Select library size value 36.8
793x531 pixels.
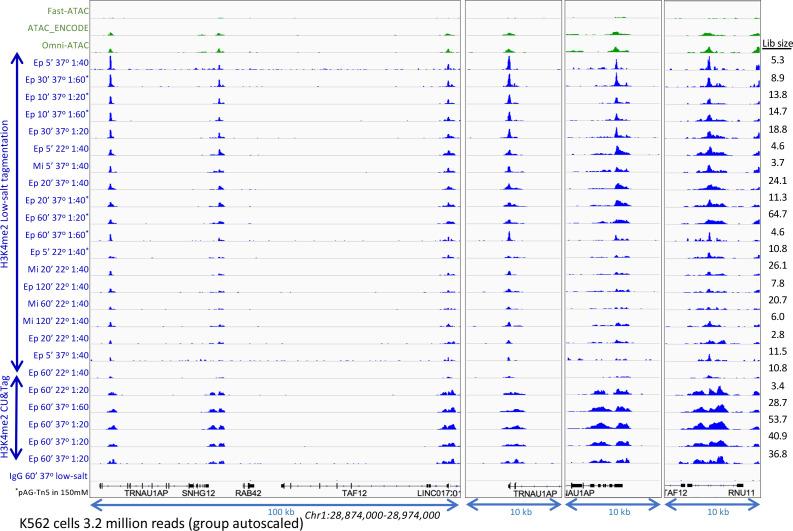[777, 454]
